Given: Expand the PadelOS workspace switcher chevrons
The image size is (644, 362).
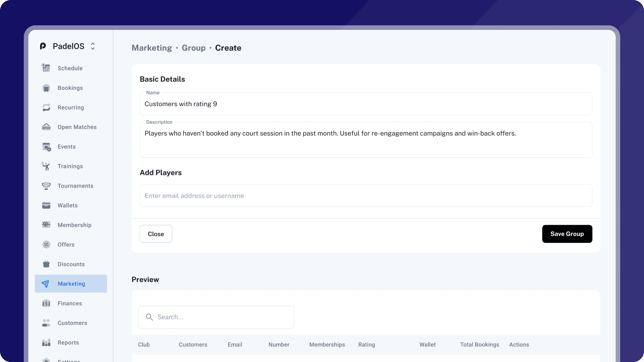Looking at the screenshot, I should tap(93, 46).
